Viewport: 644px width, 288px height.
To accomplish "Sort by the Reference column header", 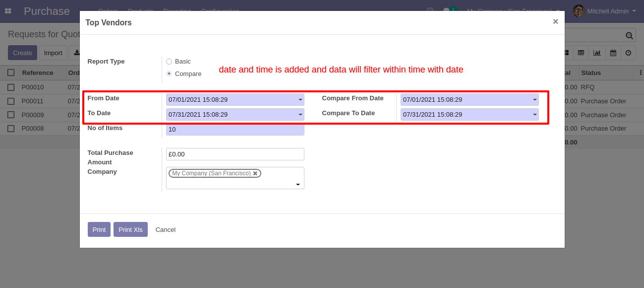I will pos(38,72).
